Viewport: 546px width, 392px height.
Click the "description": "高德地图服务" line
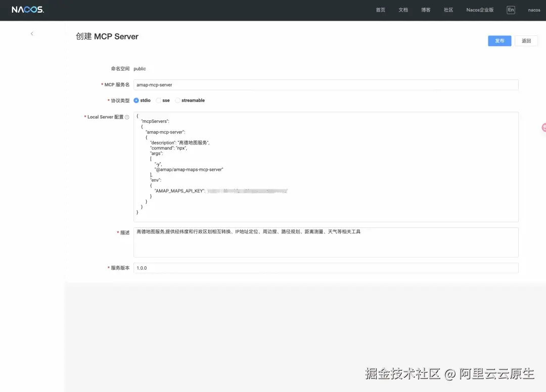[179, 143]
